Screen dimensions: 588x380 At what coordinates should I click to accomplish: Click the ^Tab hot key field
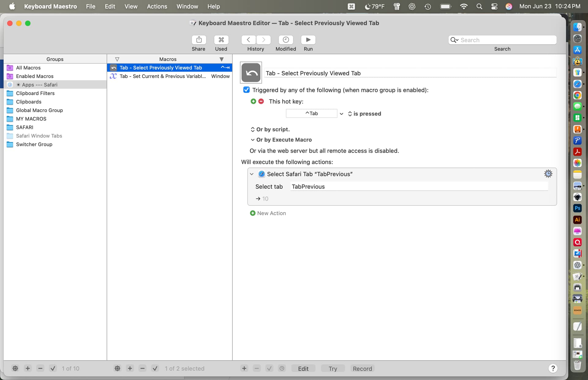[311, 113]
